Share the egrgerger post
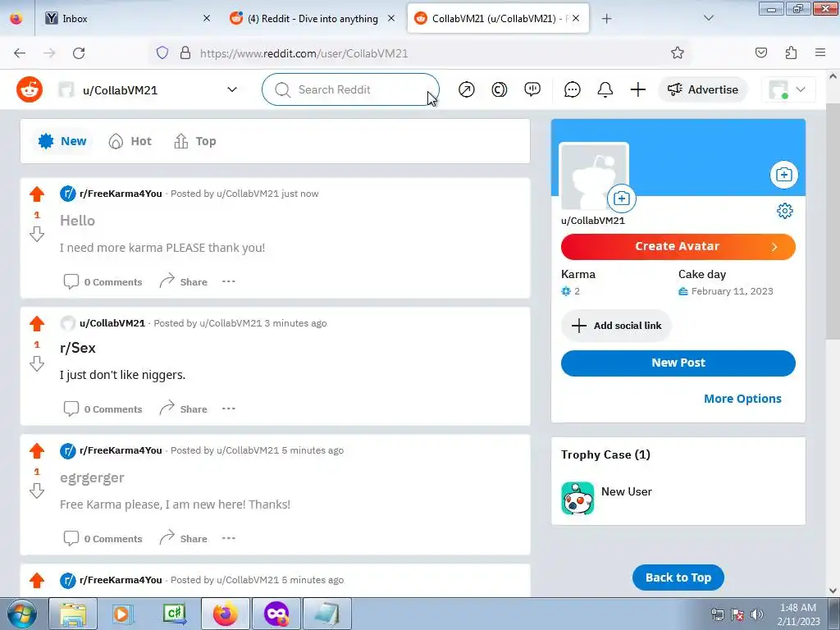Screen dimensions: 840x630 pos(183,538)
